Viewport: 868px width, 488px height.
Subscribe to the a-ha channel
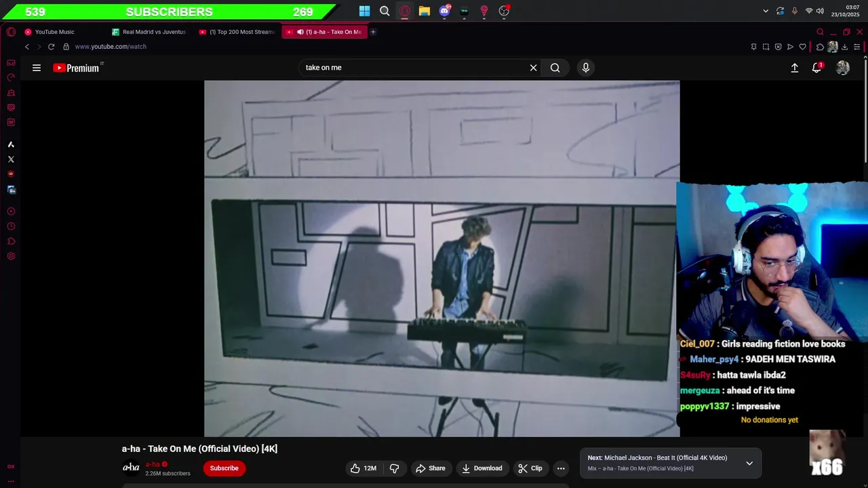tap(224, 468)
